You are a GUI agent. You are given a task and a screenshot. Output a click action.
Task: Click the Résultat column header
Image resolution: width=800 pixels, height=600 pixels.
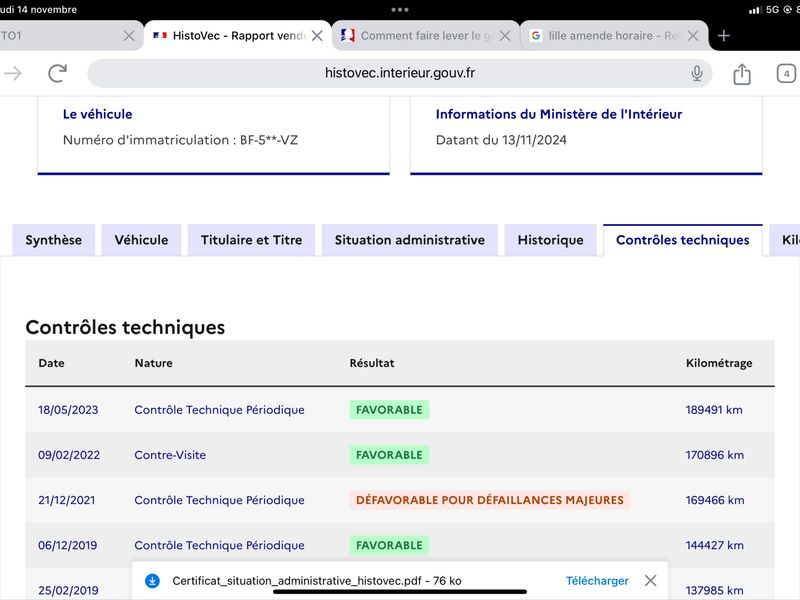click(x=372, y=363)
